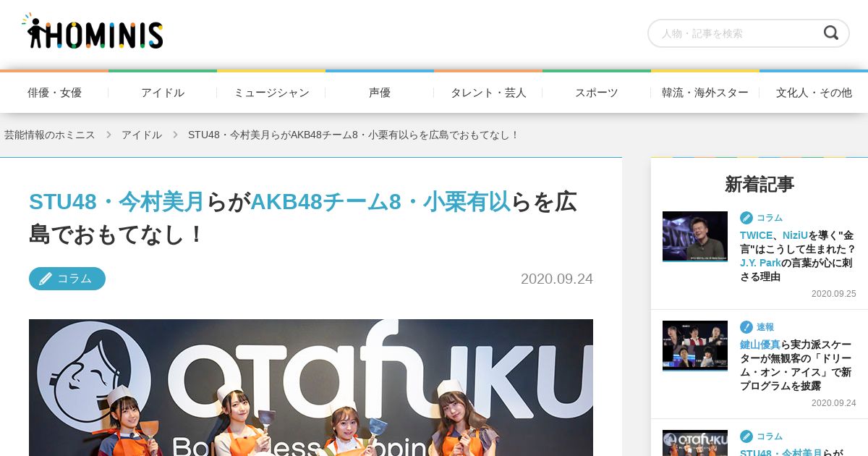
Task: Open the タレント・芸人 category
Action: (x=488, y=93)
